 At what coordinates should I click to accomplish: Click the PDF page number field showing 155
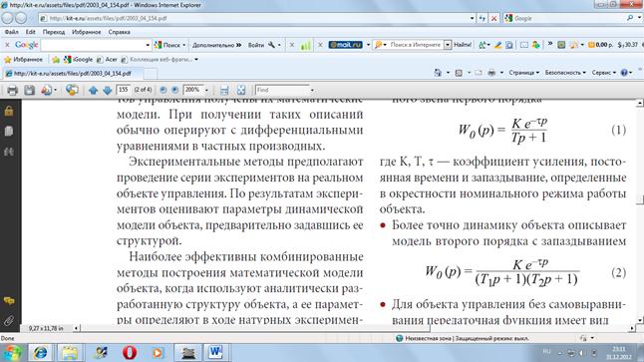click(124, 90)
